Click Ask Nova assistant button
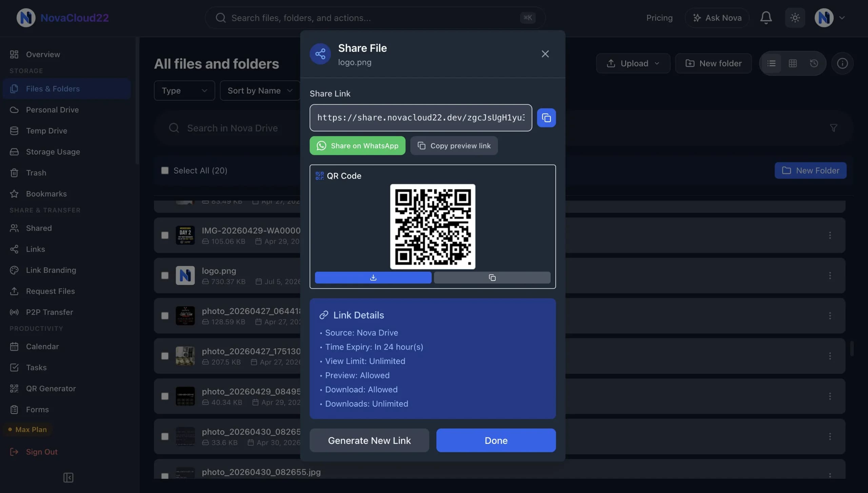This screenshot has width=868, height=493. click(717, 18)
